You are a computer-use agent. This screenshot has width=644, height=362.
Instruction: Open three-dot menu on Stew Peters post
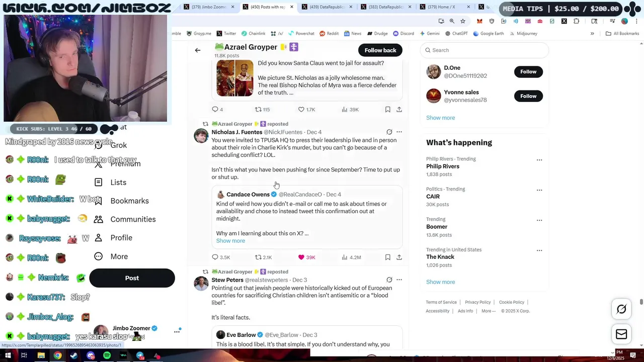tap(399, 280)
